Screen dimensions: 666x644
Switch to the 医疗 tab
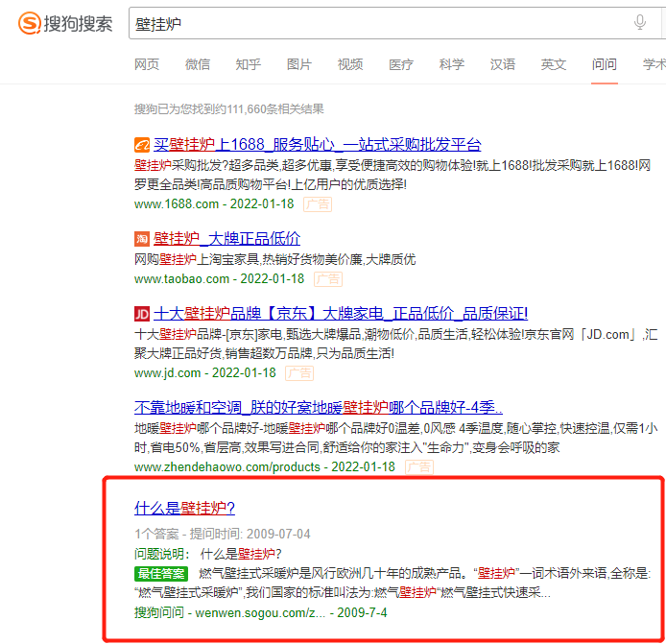(x=401, y=64)
